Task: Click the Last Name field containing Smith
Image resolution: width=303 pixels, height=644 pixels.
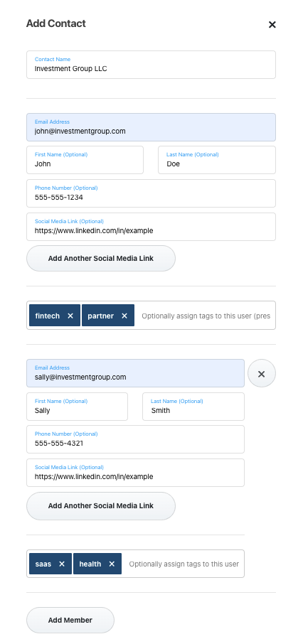Action: (x=193, y=407)
